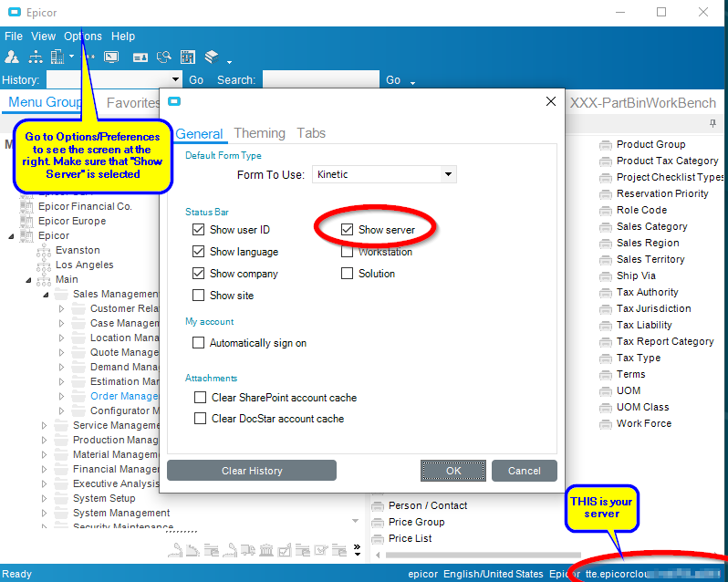Collapse the Sales Management folder
Screen dimensions: 728x582
pyautogui.click(x=46, y=295)
